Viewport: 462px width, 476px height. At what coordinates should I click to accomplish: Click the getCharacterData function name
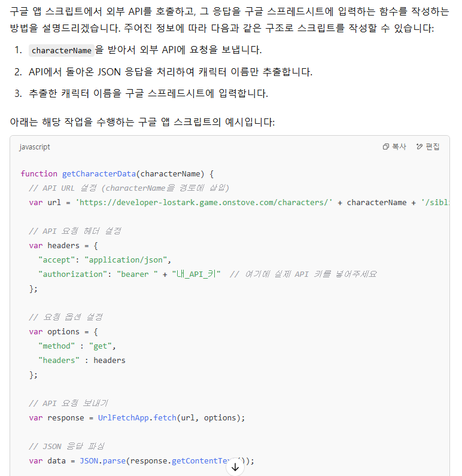click(99, 173)
